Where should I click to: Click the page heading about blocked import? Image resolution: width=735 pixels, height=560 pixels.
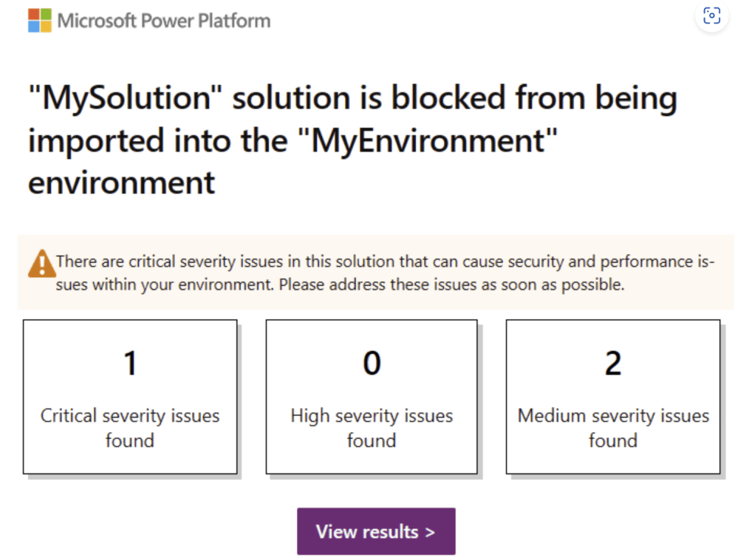[352, 140]
